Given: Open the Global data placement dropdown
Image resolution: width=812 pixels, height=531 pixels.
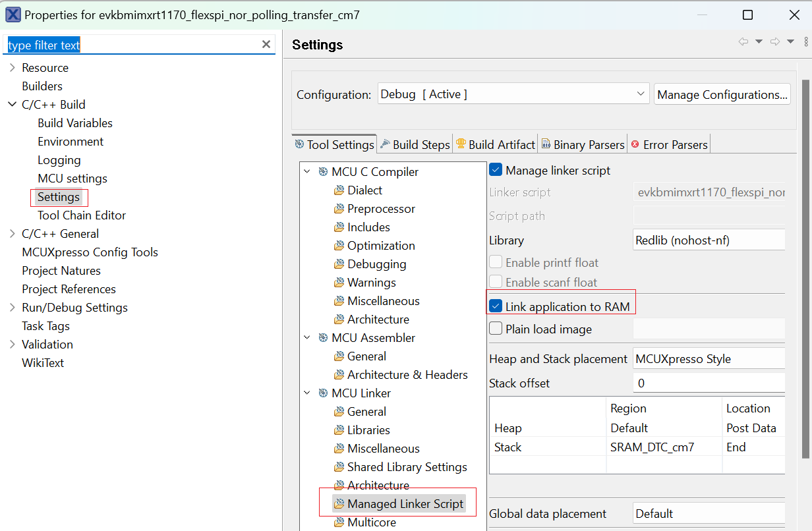Looking at the screenshot, I should pos(709,514).
